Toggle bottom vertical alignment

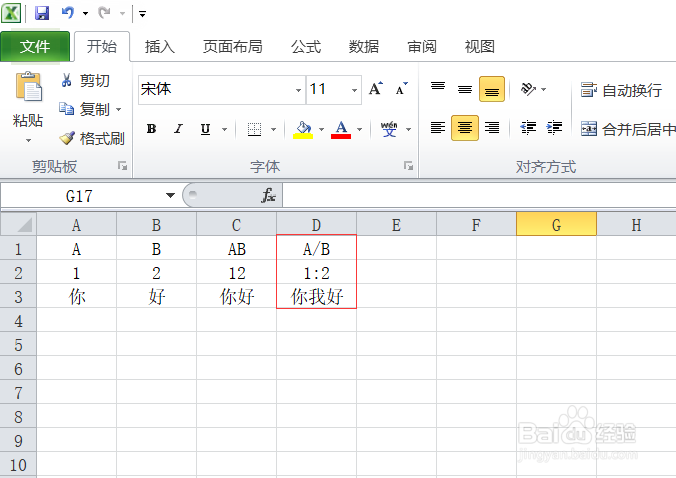(492, 89)
